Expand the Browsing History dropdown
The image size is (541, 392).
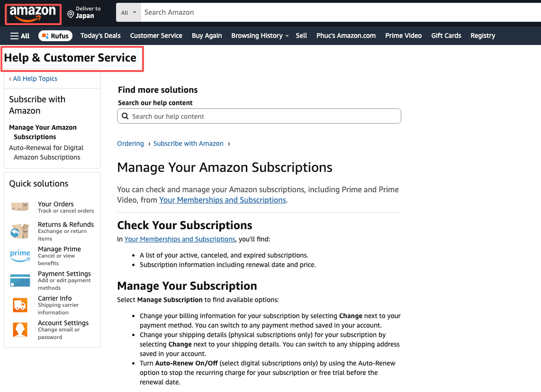(x=260, y=36)
